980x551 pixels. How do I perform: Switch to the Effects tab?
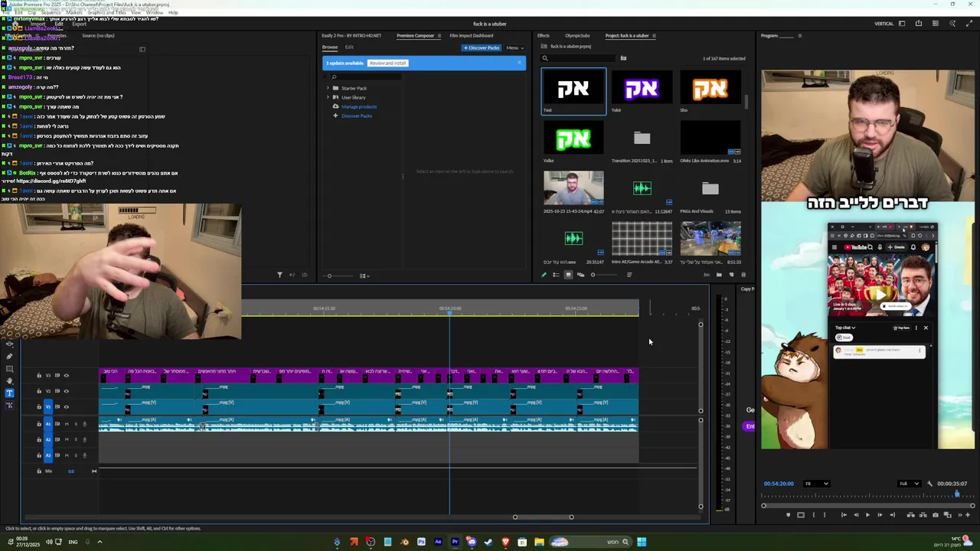pos(544,36)
